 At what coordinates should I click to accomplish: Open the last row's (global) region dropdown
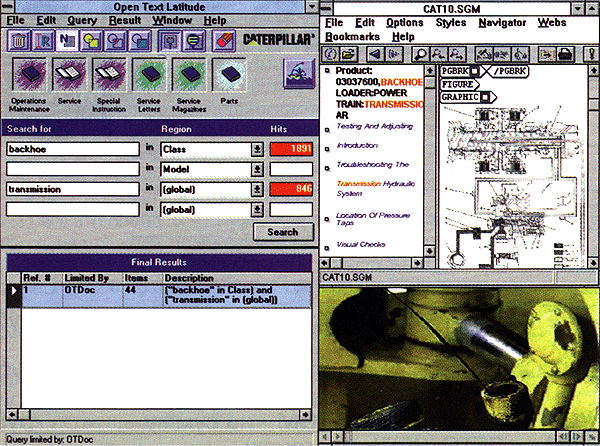[257, 209]
